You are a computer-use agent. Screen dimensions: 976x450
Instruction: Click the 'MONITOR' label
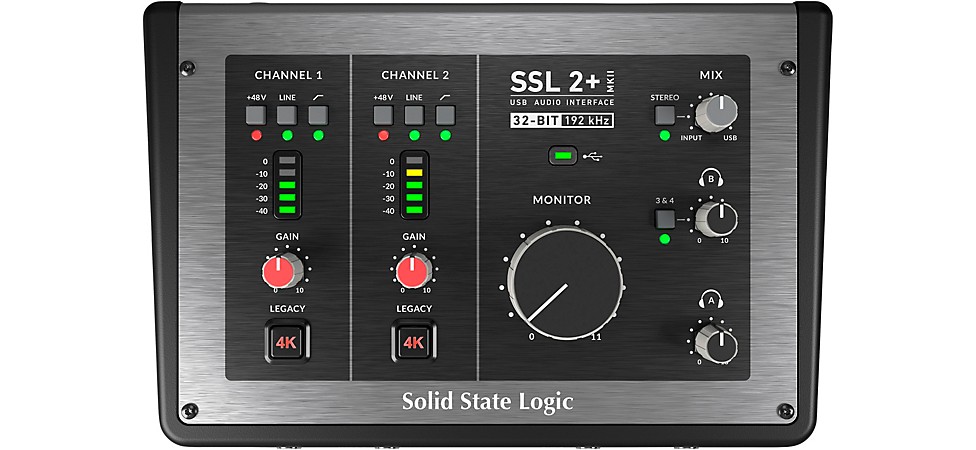pos(562,200)
